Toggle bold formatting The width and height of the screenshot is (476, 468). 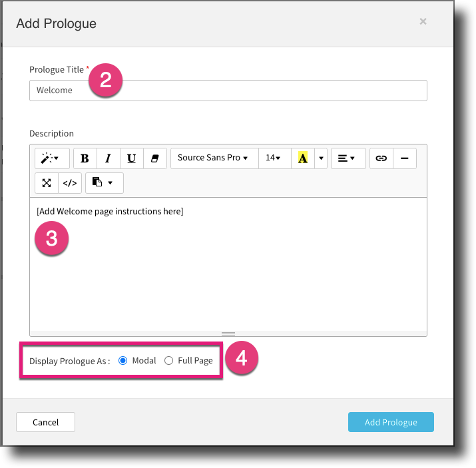[85, 158]
